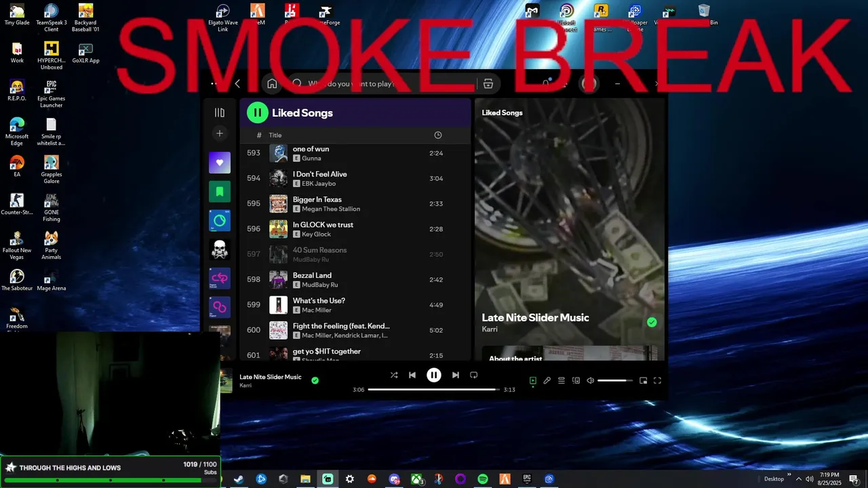Click the green checkmark in Now Playing panel
This screenshot has height=488, width=868.
point(652,323)
